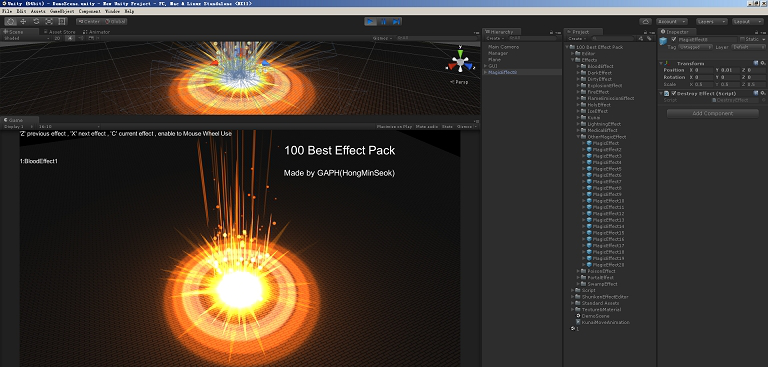Select the Scale tool in toolbar

49,22
